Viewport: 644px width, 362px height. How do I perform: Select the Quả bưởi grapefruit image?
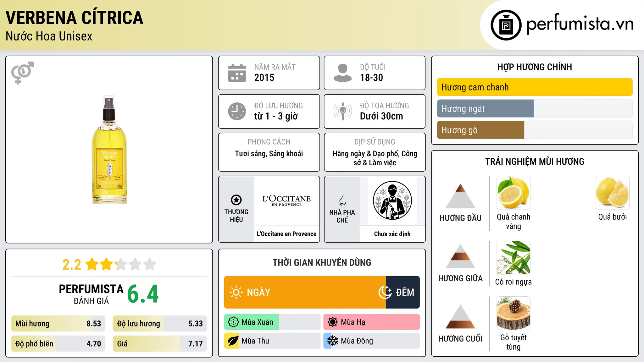point(612,193)
